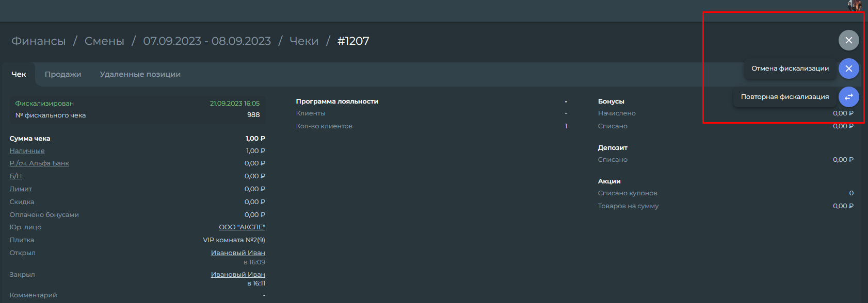Switch to the Продажи tab
Viewport: 868px width, 303px height.
pos(63,74)
